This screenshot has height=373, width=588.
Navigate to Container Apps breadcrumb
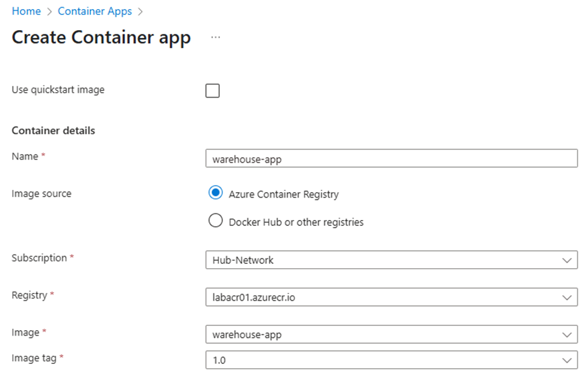pos(95,11)
